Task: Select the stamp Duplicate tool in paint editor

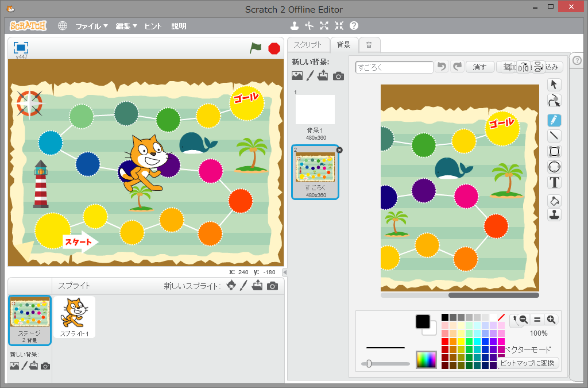Action: 554,214
